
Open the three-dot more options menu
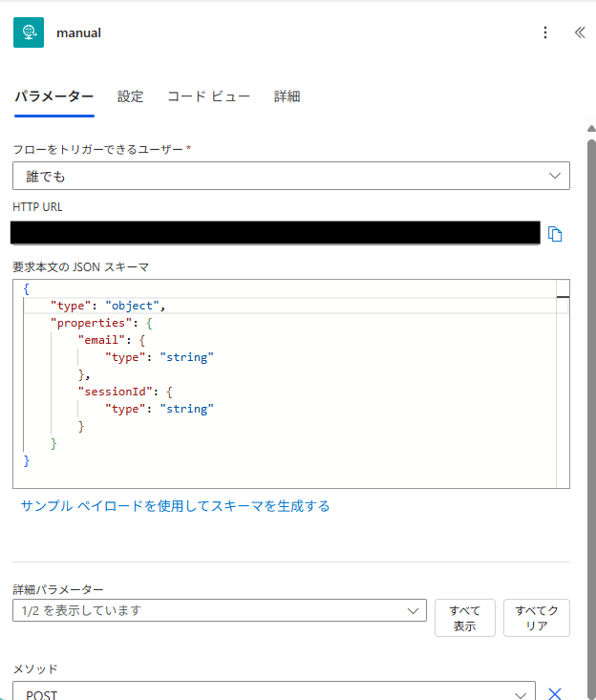point(545,32)
